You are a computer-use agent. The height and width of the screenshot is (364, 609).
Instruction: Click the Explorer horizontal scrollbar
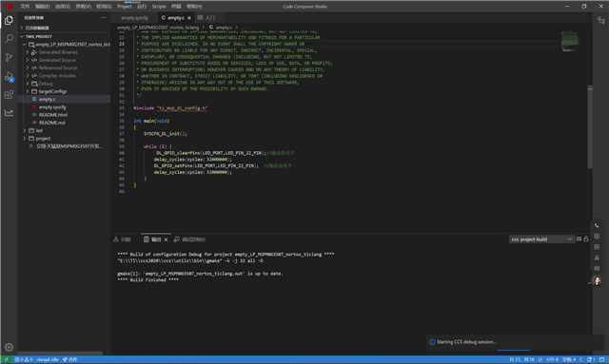(x=60, y=354)
